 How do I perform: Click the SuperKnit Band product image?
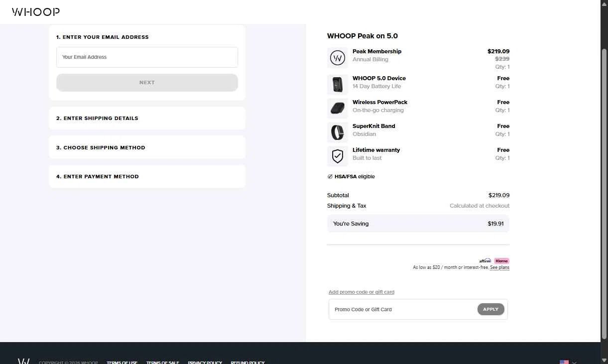pos(338,132)
